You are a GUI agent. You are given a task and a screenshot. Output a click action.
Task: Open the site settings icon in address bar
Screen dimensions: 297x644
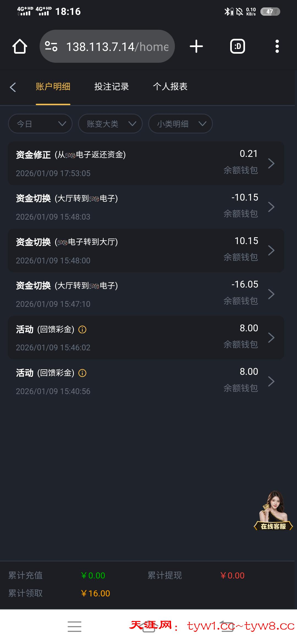pyautogui.click(x=51, y=46)
